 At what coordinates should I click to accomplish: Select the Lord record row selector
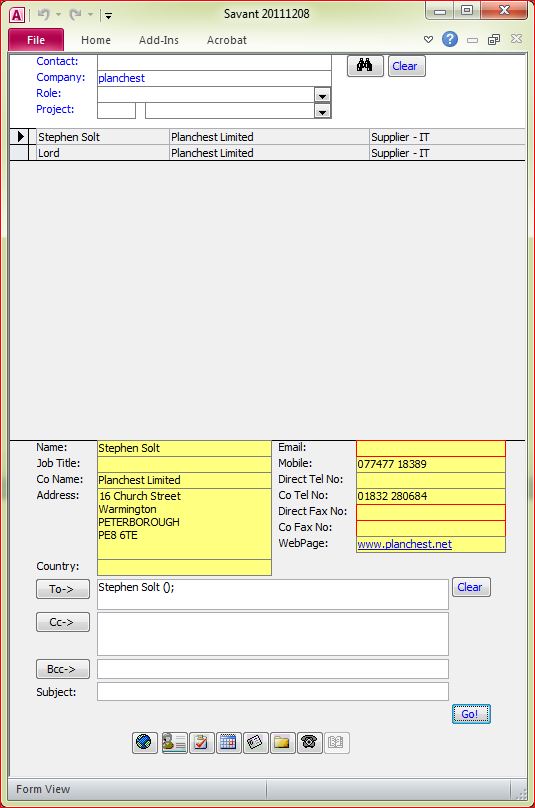[x=19, y=153]
